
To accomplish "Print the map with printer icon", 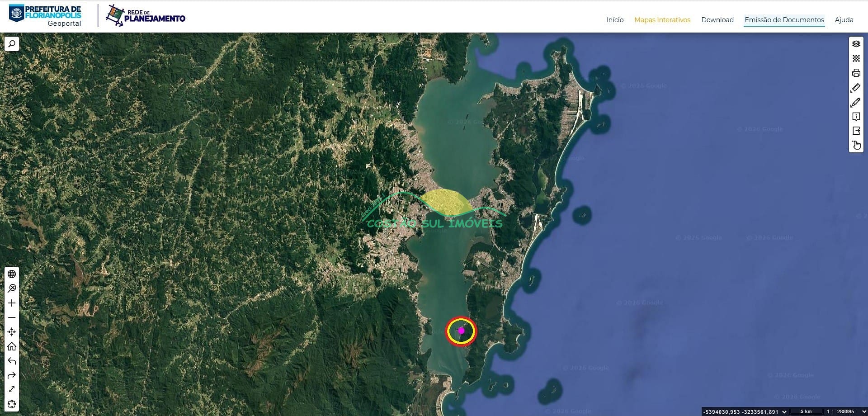I will 856,73.
